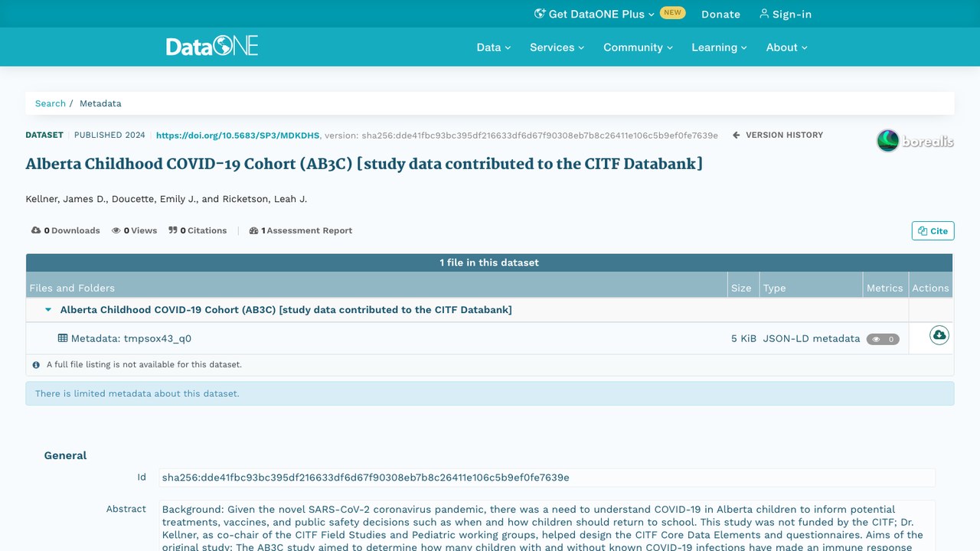Click the DataONE logo
Viewport: 980px width, 551px height.
point(212,47)
